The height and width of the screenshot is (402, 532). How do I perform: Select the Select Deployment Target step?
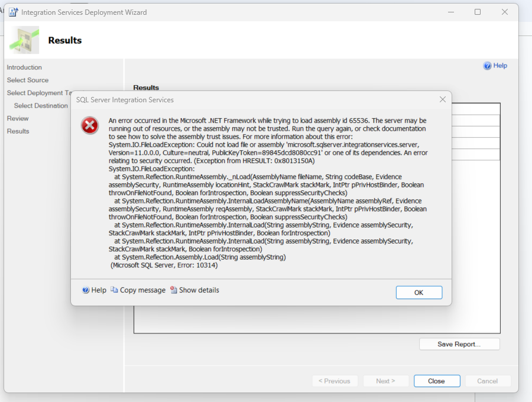[x=40, y=93]
